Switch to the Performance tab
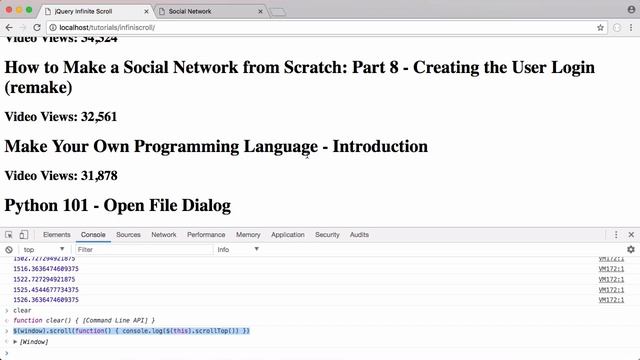 coord(206,235)
